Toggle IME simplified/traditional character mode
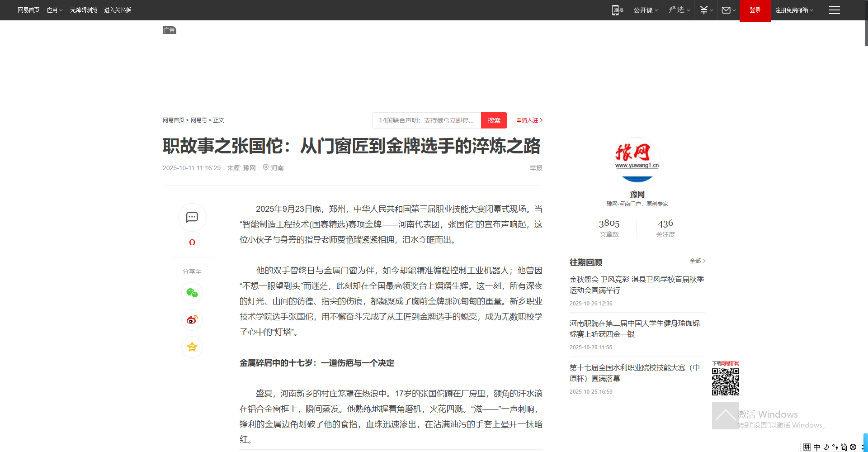Viewport: 868px width, 452px height. 844,447
